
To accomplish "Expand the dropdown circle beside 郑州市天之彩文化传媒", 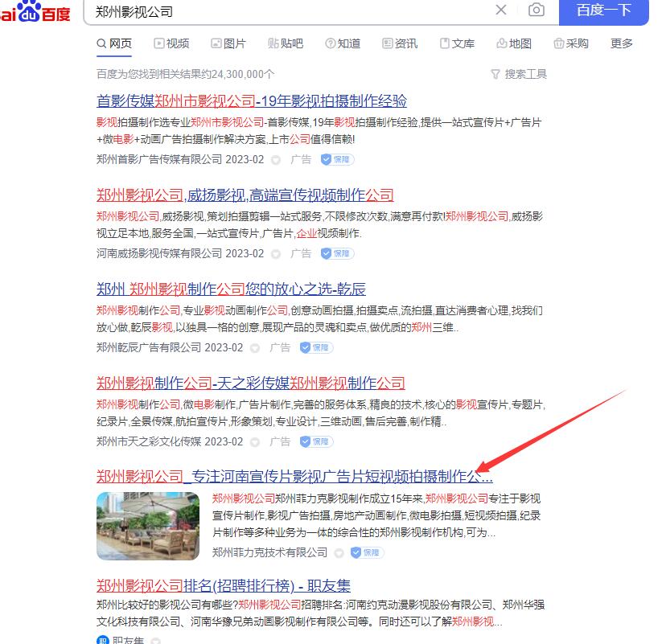I will click(x=255, y=442).
